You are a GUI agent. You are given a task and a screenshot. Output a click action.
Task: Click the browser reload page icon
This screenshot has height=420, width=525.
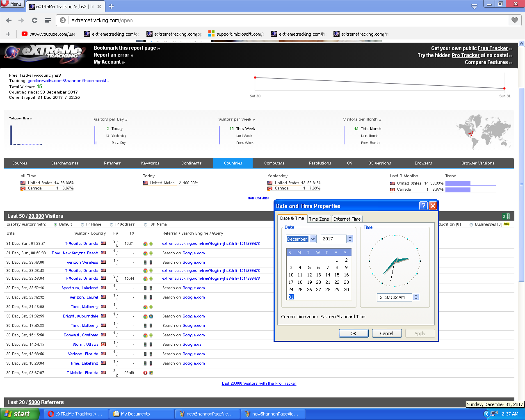pyautogui.click(x=34, y=20)
